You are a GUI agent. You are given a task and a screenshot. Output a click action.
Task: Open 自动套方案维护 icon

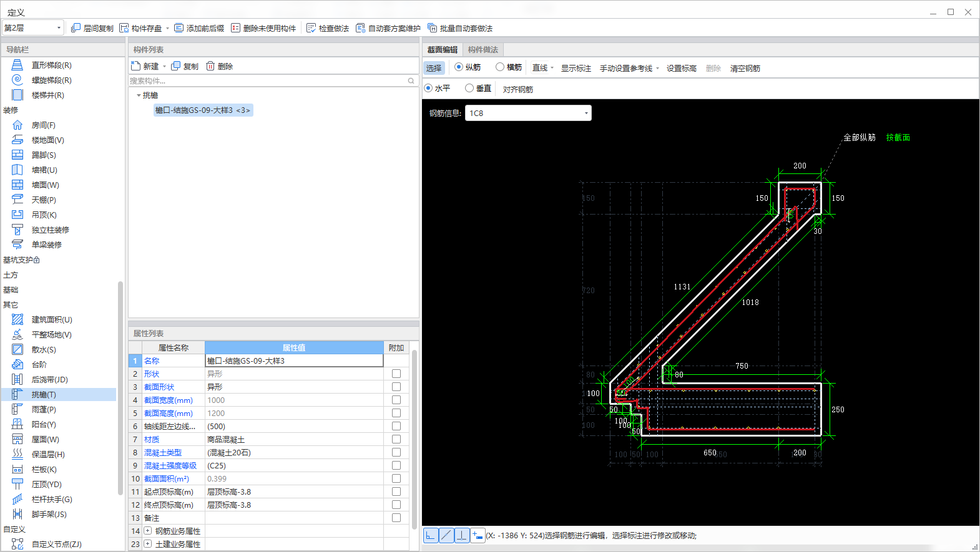point(360,28)
